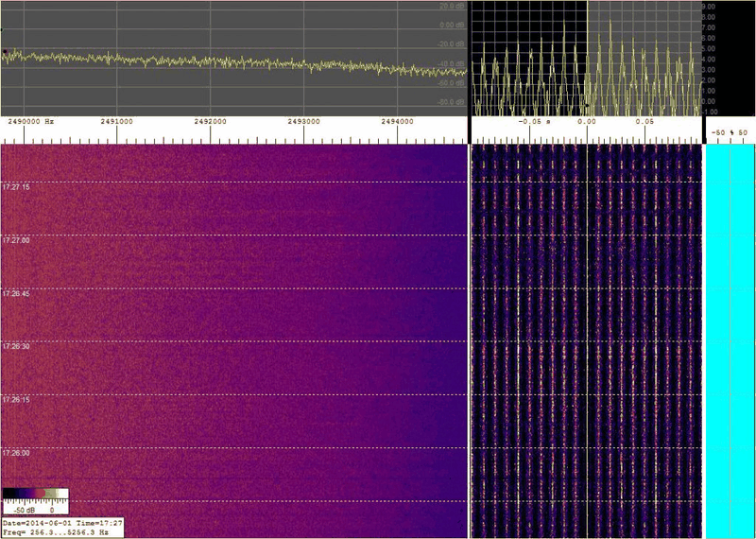Viewport: 756px width, 539px height.
Task: Click the '-40.0 dB' amplitude scale label
Action: tap(453, 63)
